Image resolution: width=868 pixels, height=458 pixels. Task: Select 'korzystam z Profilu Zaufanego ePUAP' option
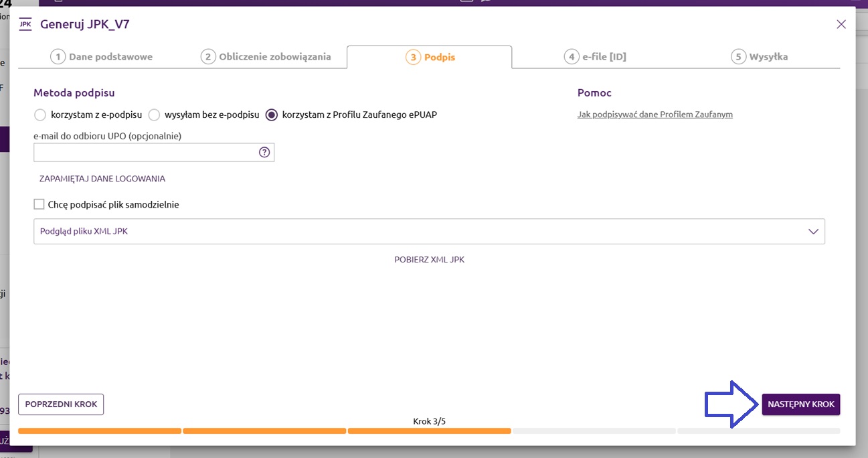(x=272, y=115)
